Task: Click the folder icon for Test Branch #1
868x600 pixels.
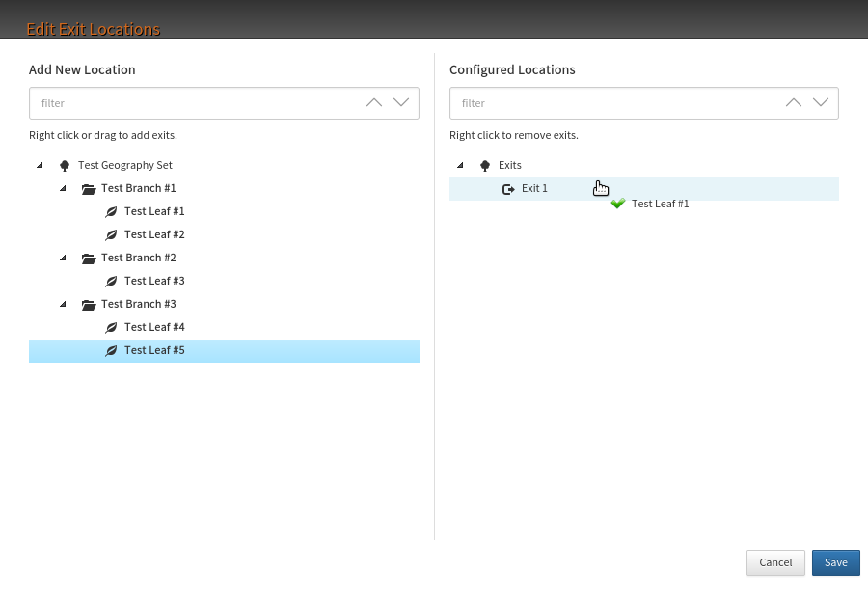Action: (x=89, y=188)
